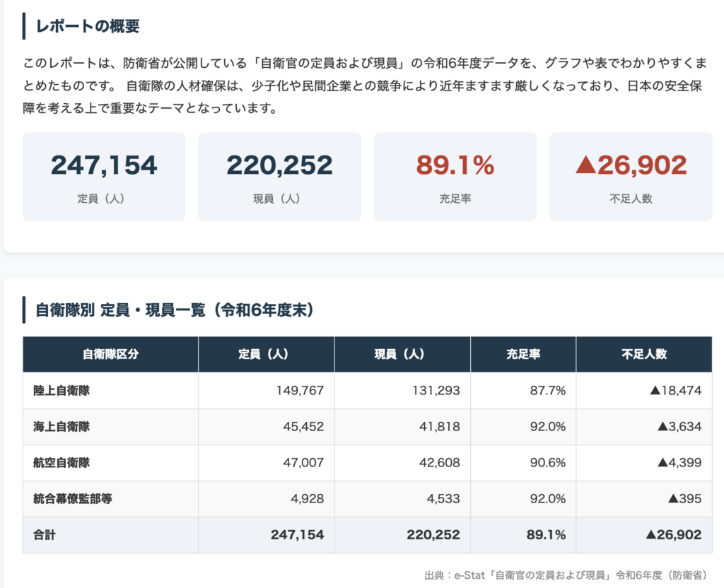This screenshot has height=588, width=724.
Task: Select the 海上自衛隊 row label
Action: [x=62, y=426]
